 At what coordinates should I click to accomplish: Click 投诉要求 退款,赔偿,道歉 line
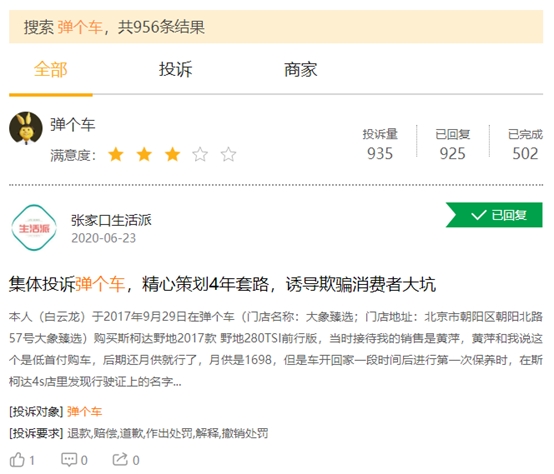138,433
